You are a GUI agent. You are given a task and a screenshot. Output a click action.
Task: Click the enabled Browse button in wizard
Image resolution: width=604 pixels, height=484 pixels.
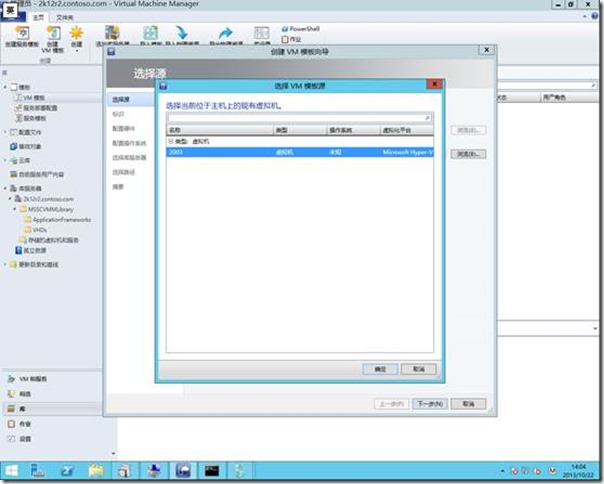pos(468,154)
